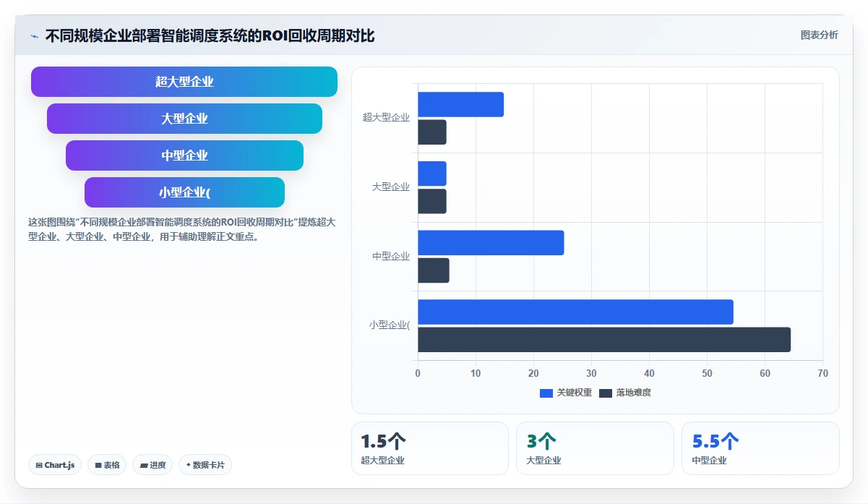Click the dark 小型企业( chart bar
The width and height of the screenshot is (868, 504).
[604, 340]
